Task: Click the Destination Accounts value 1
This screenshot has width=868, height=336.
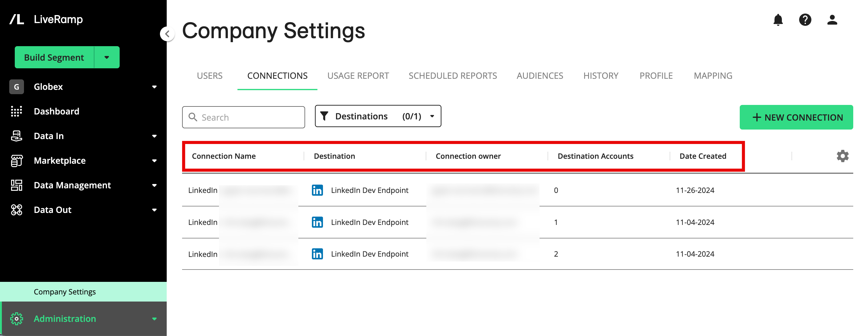Action: coord(555,222)
